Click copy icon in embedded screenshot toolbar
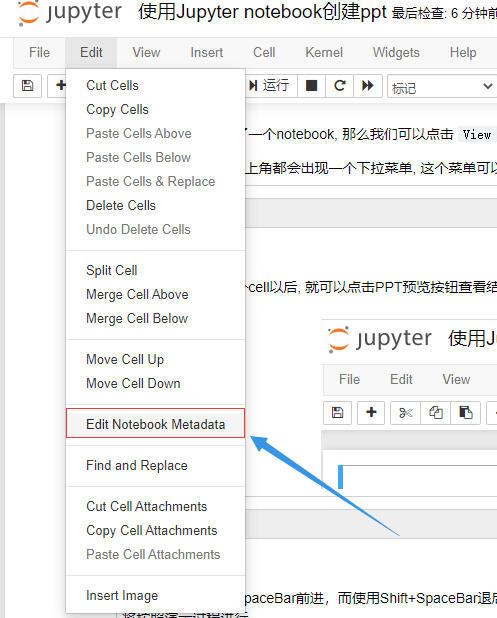Image resolution: width=497 pixels, height=618 pixels. pyautogui.click(x=436, y=413)
